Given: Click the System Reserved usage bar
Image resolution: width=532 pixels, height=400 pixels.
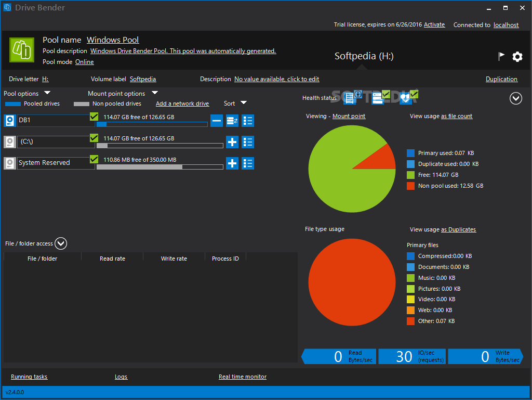Looking at the screenshot, I should coord(160,167).
